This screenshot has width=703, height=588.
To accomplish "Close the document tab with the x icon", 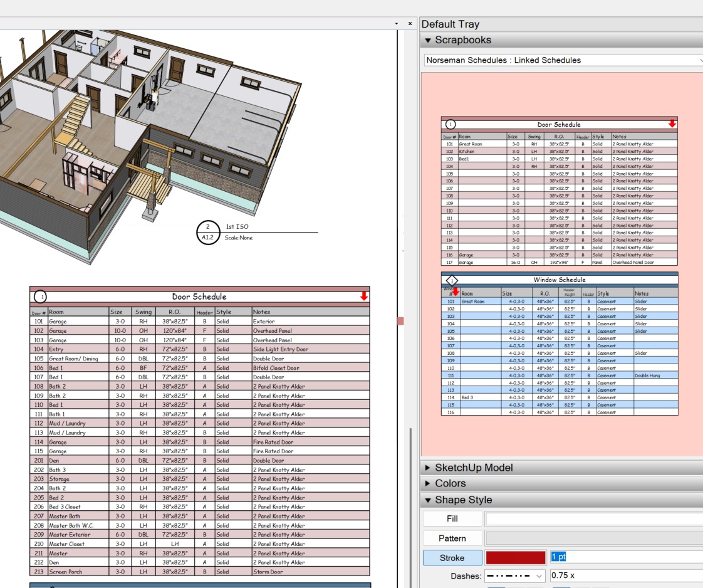I will (x=410, y=23).
